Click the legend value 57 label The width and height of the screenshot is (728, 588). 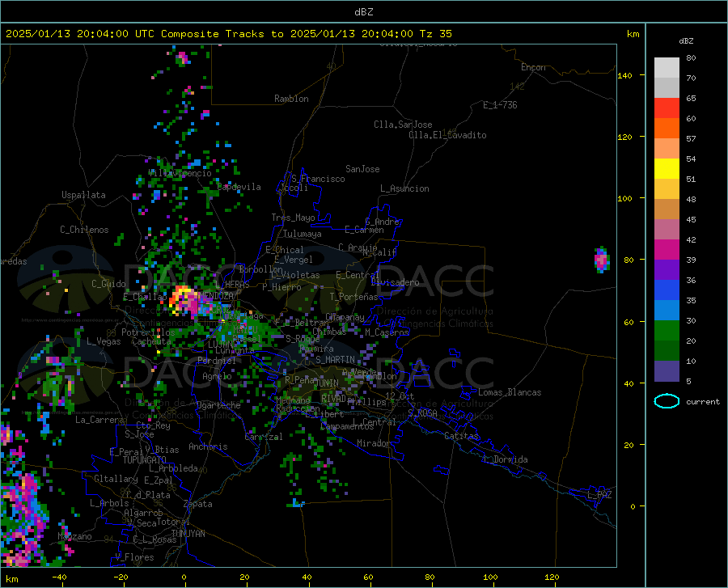pyautogui.click(x=691, y=139)
